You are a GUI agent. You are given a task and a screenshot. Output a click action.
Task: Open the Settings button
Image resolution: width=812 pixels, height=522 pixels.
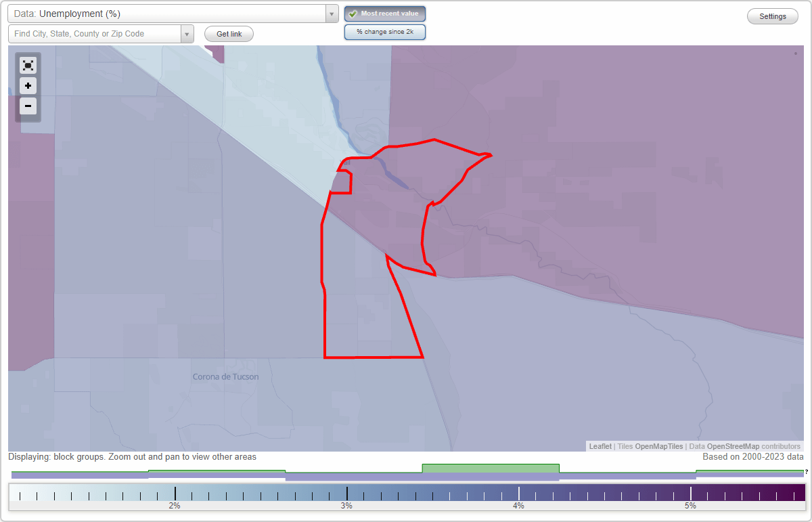pos(773,17)
